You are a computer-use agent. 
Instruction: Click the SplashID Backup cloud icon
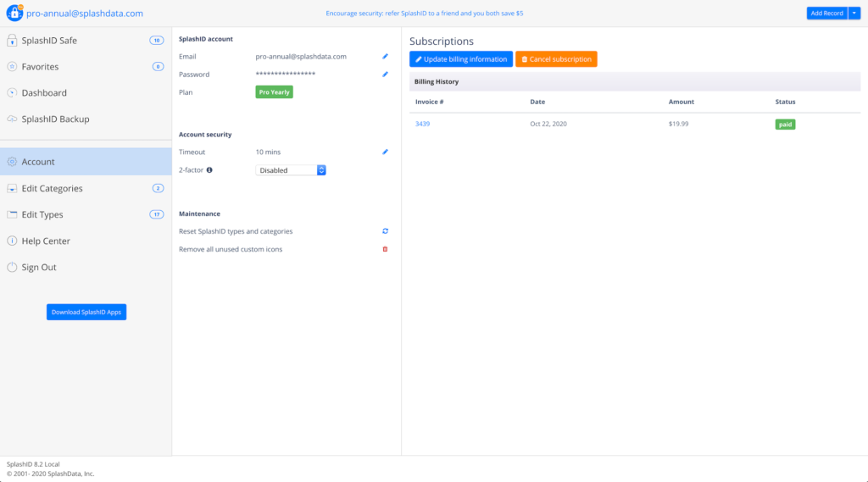coord(12,119)
